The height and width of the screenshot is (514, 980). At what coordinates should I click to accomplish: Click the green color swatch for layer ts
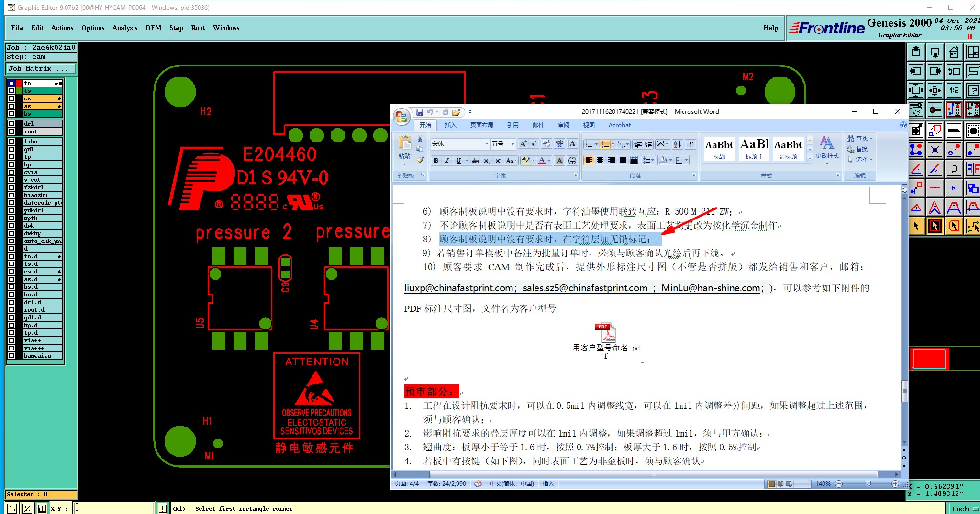(19, 91)
